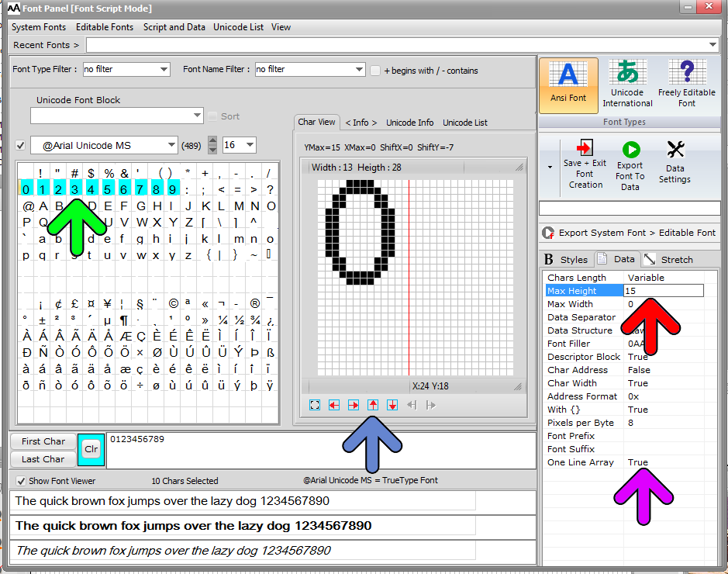Click the Font Panel app icon in title bar

[13, 8]
